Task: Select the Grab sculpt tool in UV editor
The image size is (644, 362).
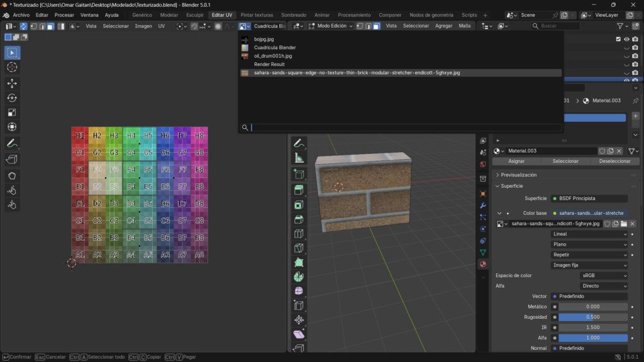Action: 12,175
